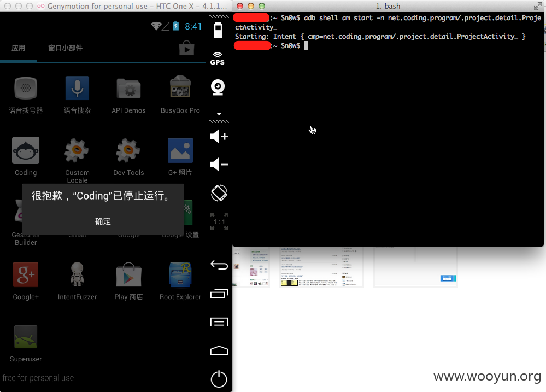
Task: Click the bash prompt cursor in terminal
Action: pyautogui.click(x=306, y=45)
